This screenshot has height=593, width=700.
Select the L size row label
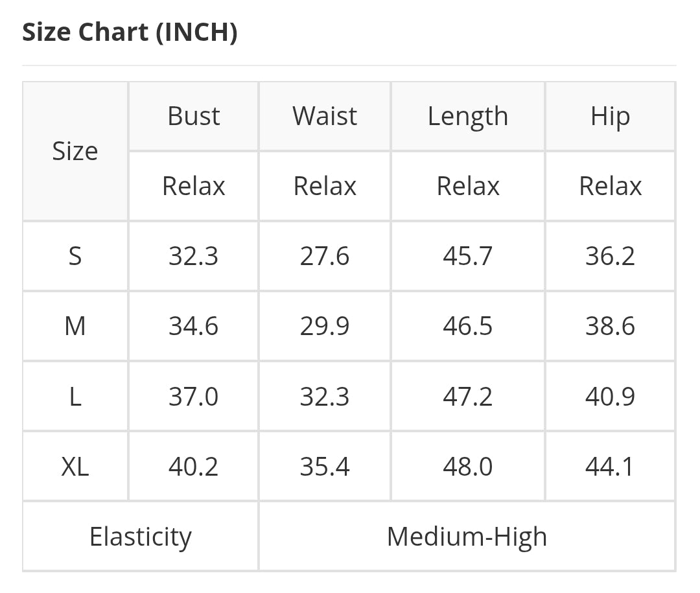75,396
